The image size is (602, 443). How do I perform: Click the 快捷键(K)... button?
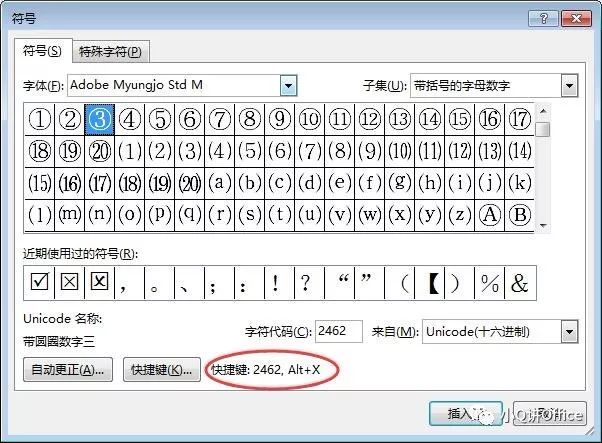tap(162, 370)
